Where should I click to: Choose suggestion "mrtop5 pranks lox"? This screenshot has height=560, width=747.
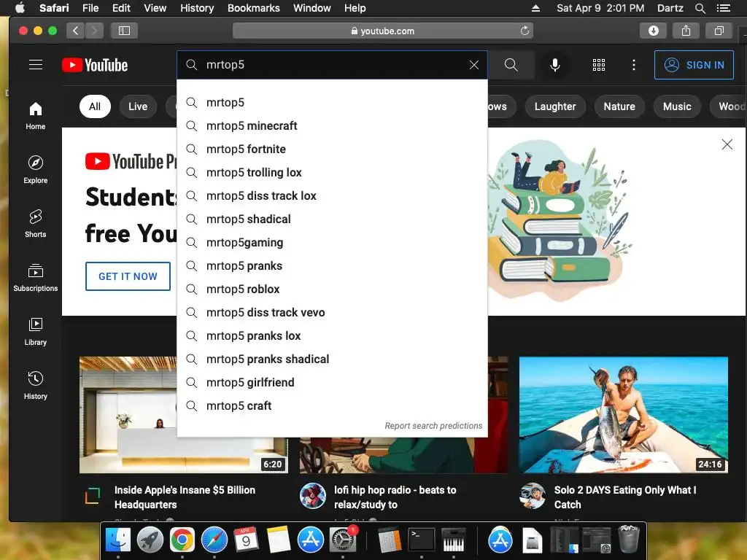tap(332, 335)
